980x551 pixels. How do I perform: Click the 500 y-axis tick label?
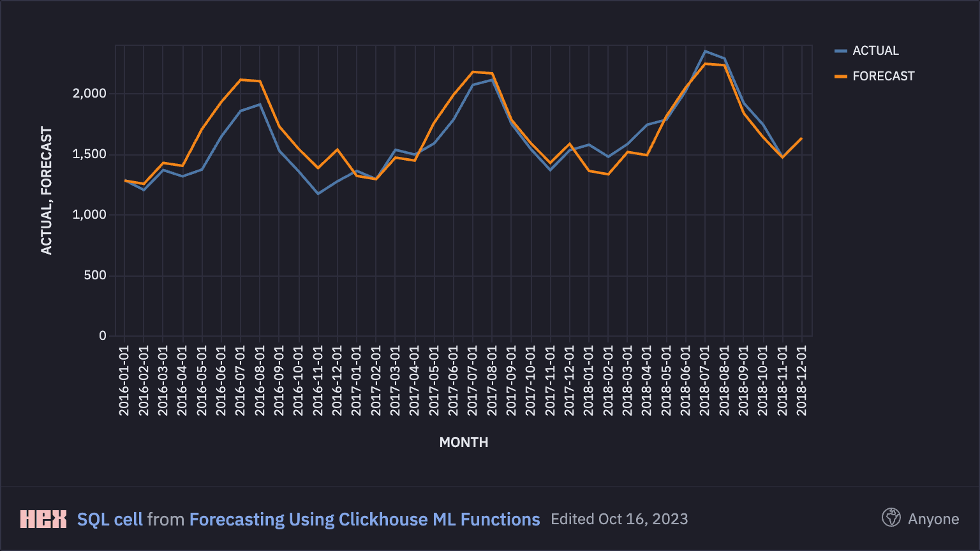point(94,275)
